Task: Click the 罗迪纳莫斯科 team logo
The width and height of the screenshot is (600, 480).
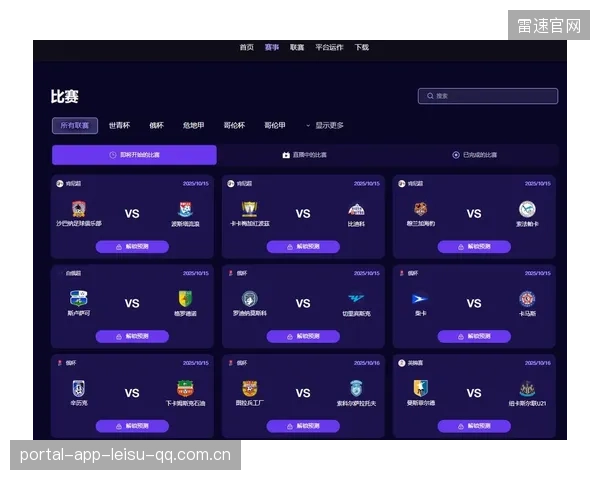Action: point(249,299)
